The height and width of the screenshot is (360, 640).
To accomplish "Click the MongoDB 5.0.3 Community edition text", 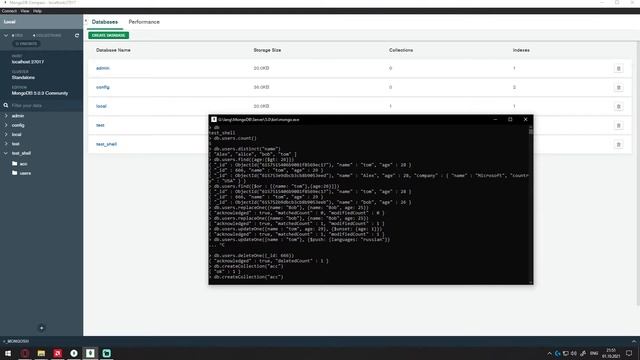I will click(40, 93).
